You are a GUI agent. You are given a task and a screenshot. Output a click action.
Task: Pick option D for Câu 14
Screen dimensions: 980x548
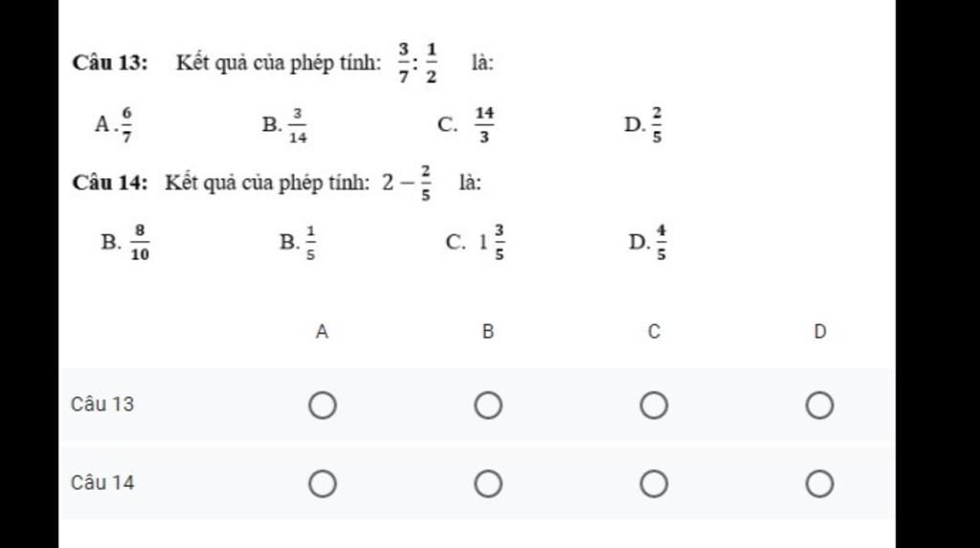pyautogui.click(x=819, y=484)
